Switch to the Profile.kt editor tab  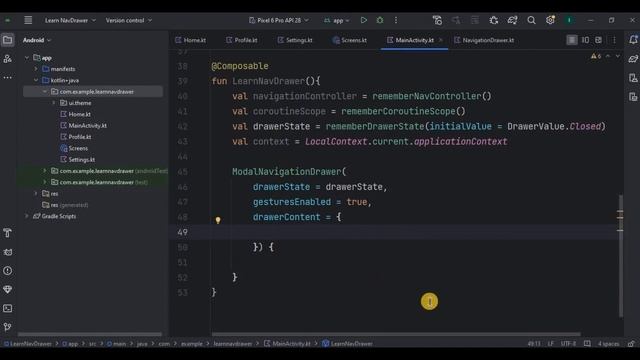point(242,40)
